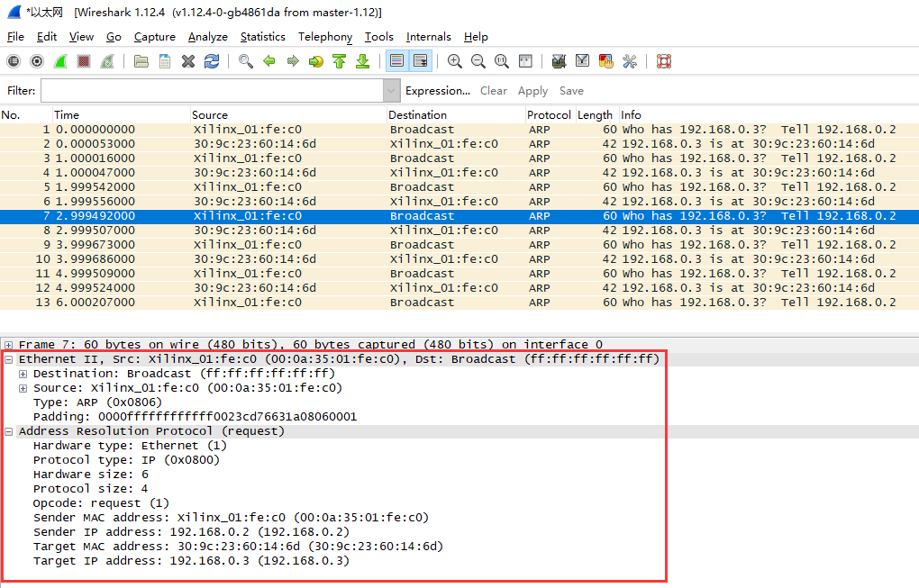The width and height of the screenshot is (919, 588).
Task: Collapse the Address Resolution Protocol section
Action: click(x=7, y=430)
